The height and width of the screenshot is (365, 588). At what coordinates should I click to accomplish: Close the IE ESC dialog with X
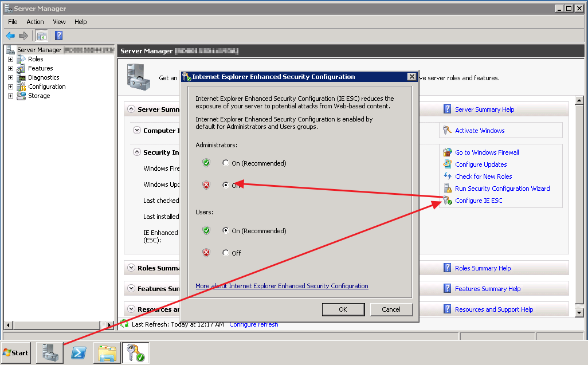[411, 76]
